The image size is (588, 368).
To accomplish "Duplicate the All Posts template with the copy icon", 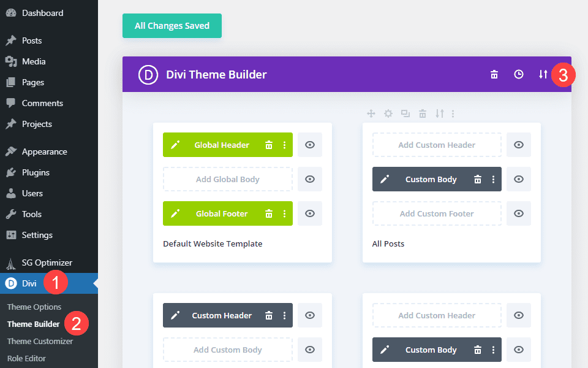I will click(x=405, y=113).
